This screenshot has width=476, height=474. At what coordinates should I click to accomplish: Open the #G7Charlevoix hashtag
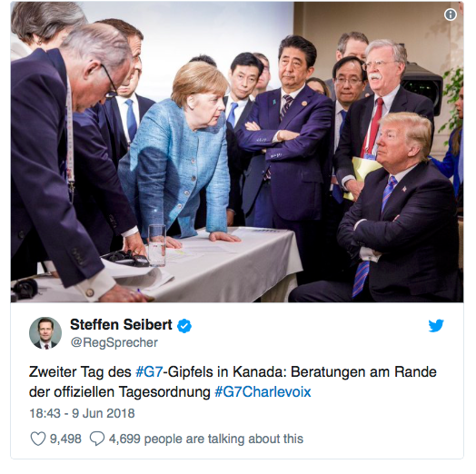[x=263, y=391]
